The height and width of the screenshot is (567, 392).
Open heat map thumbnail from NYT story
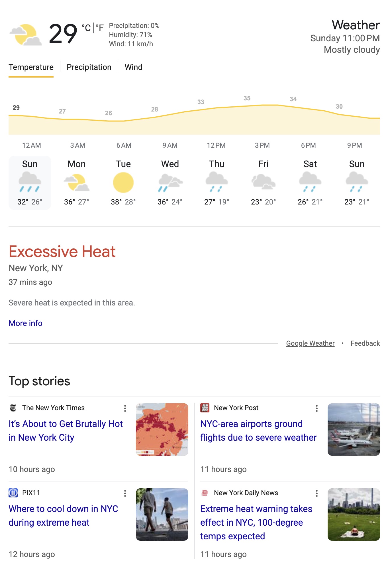click(162, 429)
